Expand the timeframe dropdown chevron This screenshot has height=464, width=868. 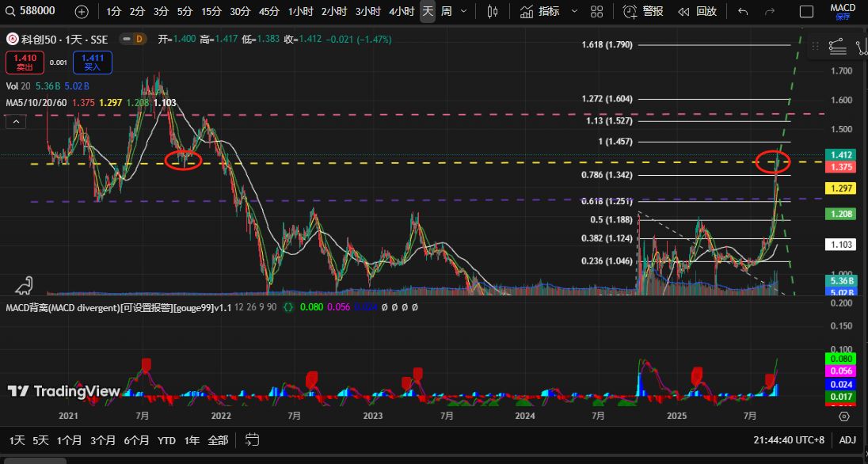tap(464, 11)
